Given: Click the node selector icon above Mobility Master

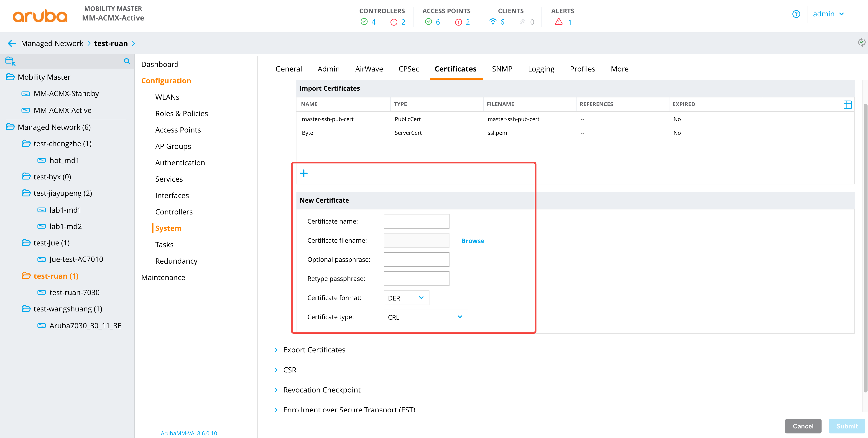Looking at the screenshot, I should 10,61.
